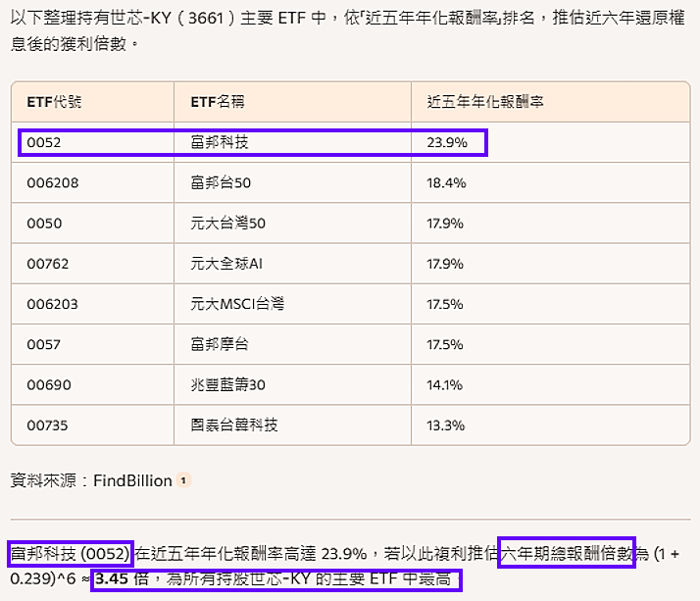Select 17.9% in the 0050 row
700x601 pixels.
coord(550,224)
